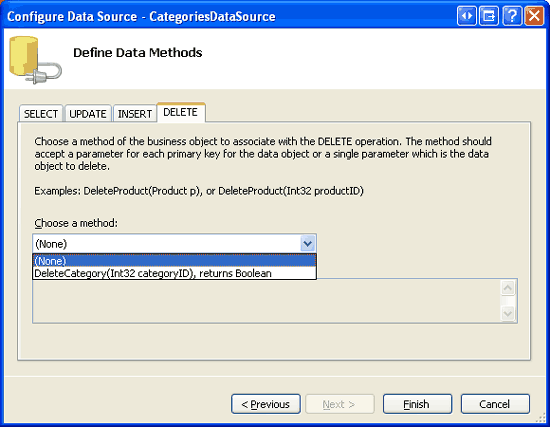Open the INSERT tab
This screenshot has height=427, width=550.
[135, 114]
